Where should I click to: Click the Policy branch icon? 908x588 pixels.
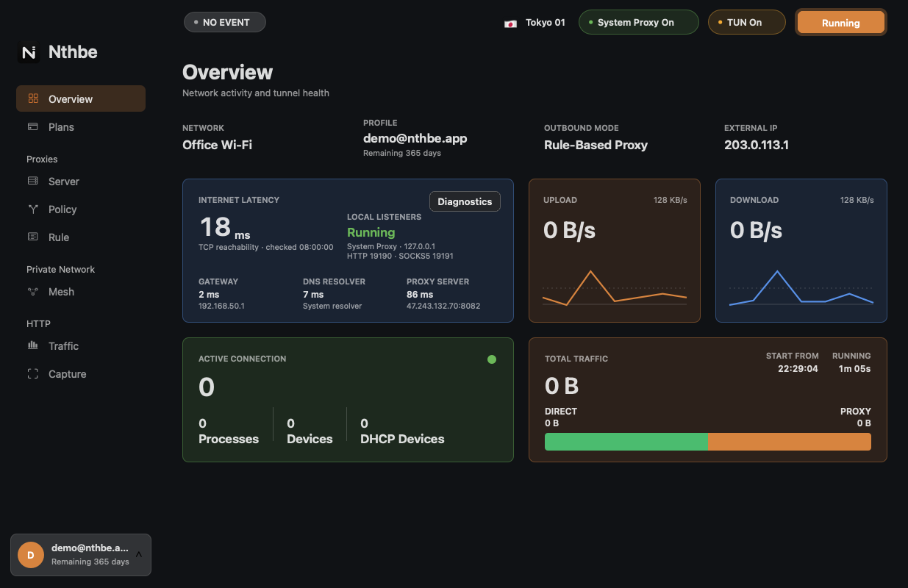[33, 209]
